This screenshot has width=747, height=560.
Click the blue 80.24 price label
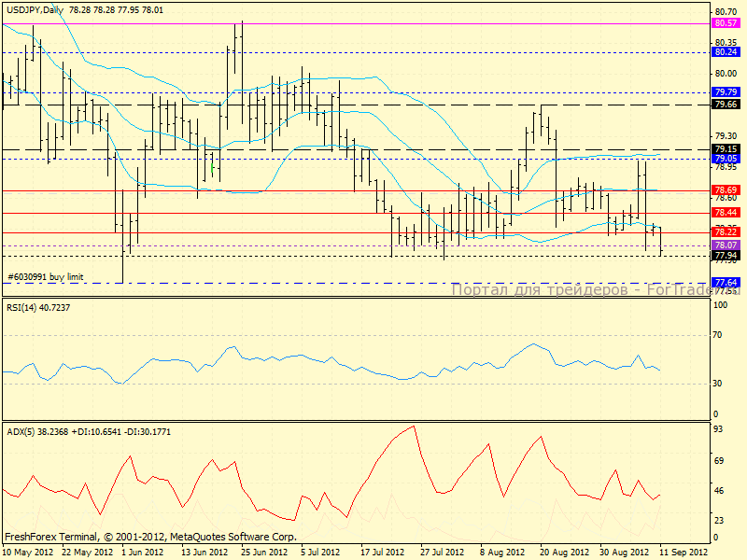pos(726,52)
